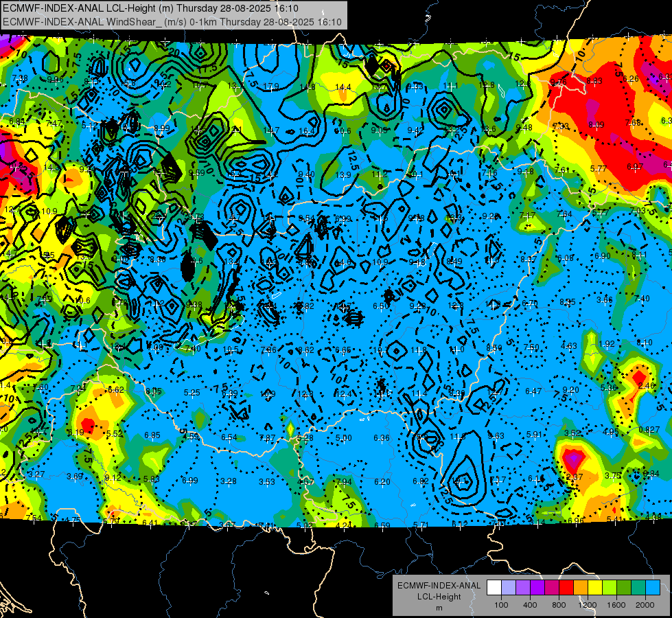Click the wind shear value 7.94

(344, 482)
